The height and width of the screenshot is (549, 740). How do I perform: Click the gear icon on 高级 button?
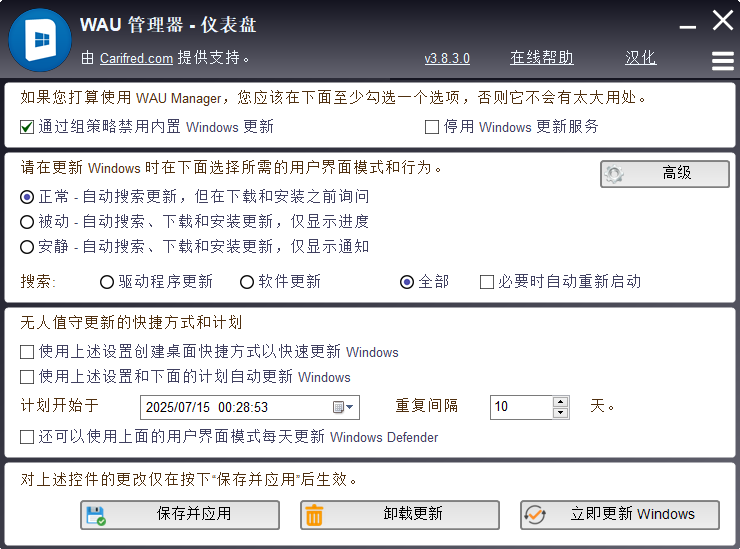(614, 174)
